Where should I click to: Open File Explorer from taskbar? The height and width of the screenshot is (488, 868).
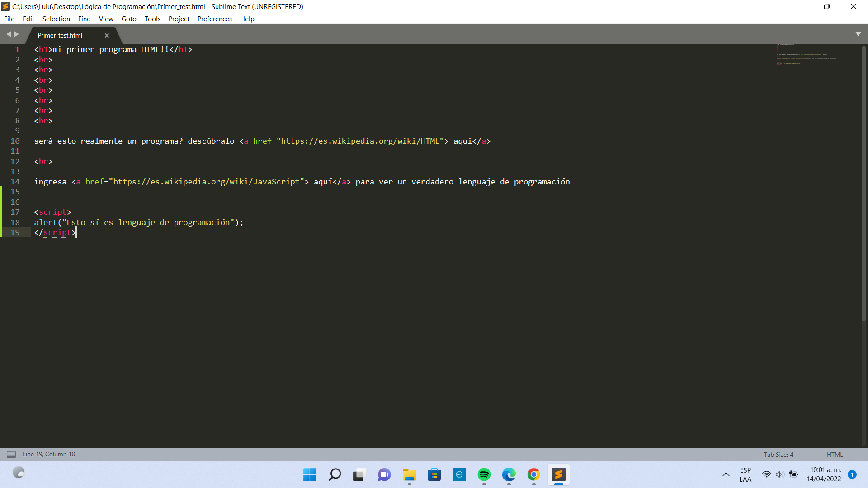point(409,474)
